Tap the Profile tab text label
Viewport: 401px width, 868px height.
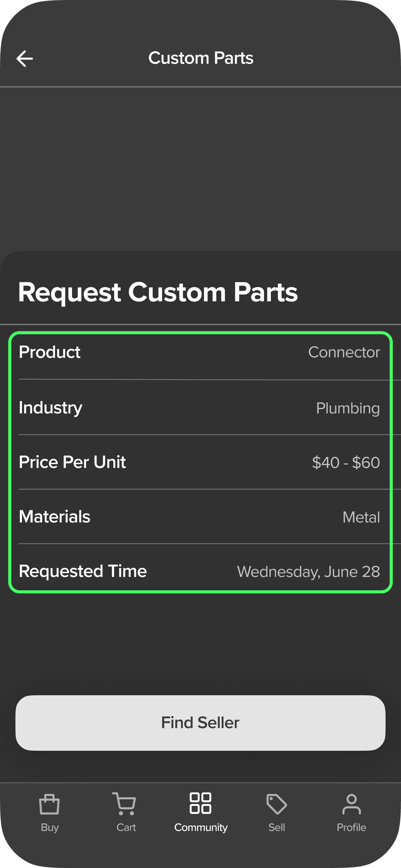[x=351, y=828]
